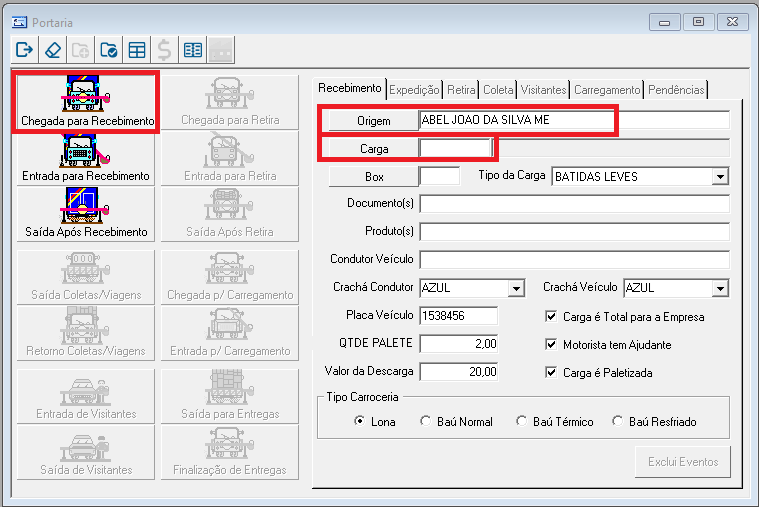Click the Valor da Descarga field
The image size is (759, 507).
tap(458, 372)
